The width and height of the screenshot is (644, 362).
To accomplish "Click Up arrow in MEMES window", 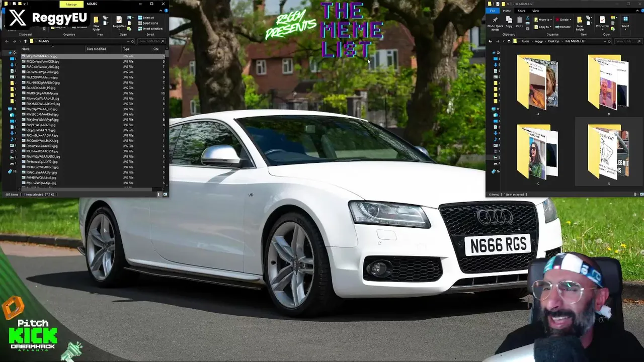I will [25, 41].
